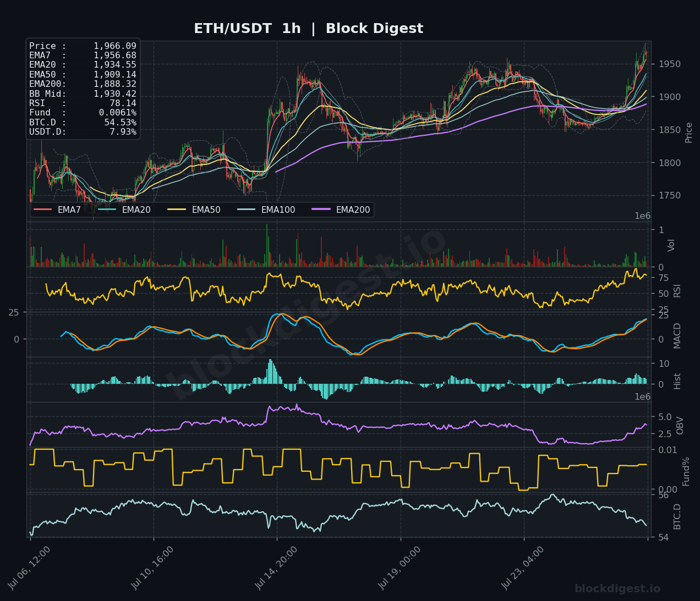The width and height of the screenshot is (700, 601).
Task: Select the EMA7 value 1,956.68
Action: coord(114,56)
